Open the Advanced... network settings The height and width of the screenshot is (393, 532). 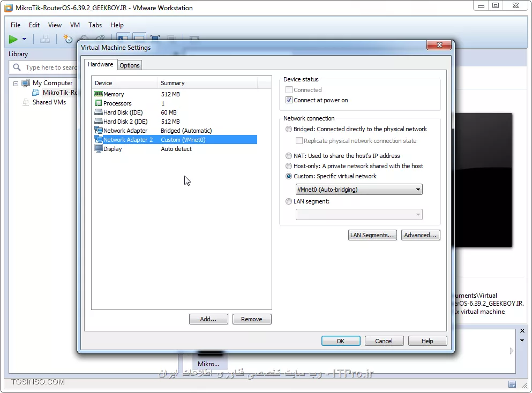coord(421,235)
